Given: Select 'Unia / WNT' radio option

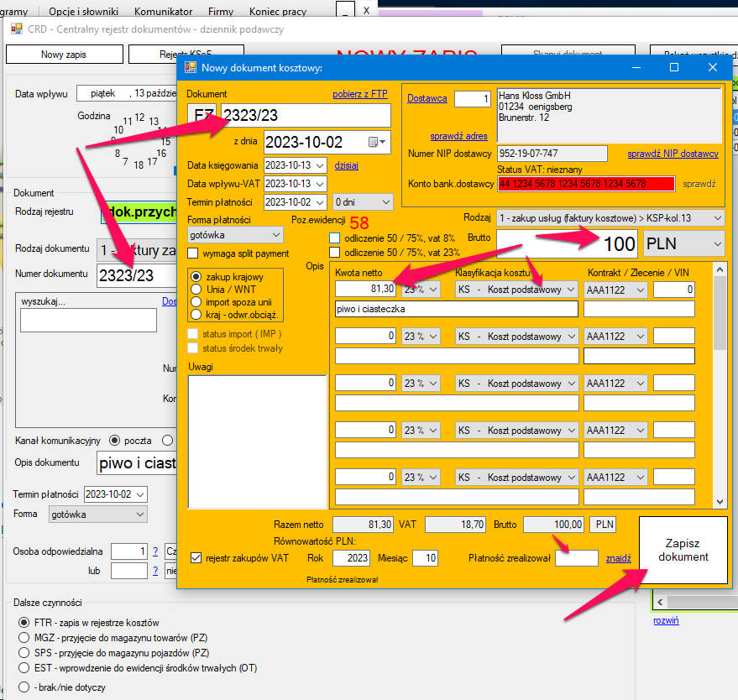Looking at the screenshot, I should click(x=196, y=290).
